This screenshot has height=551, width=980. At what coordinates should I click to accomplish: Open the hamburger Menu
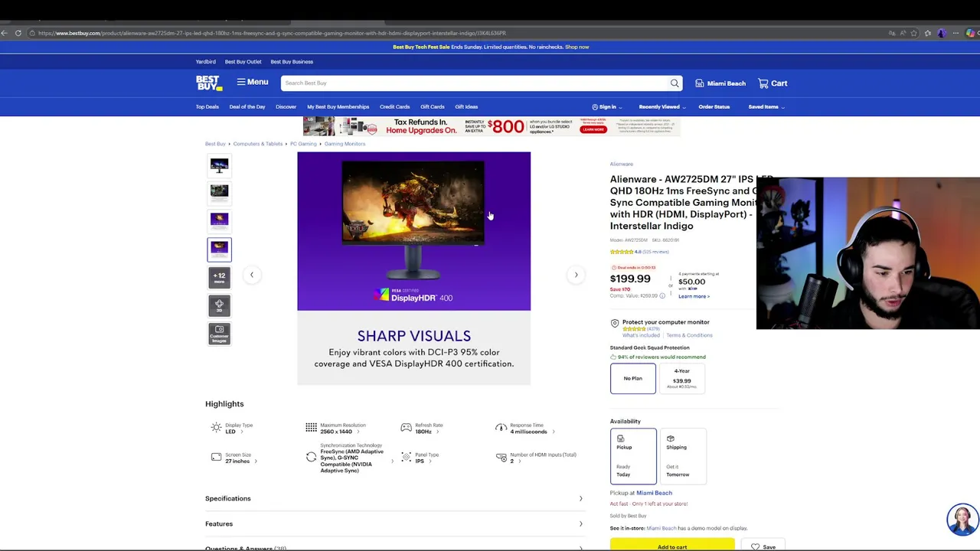[253, 83]
